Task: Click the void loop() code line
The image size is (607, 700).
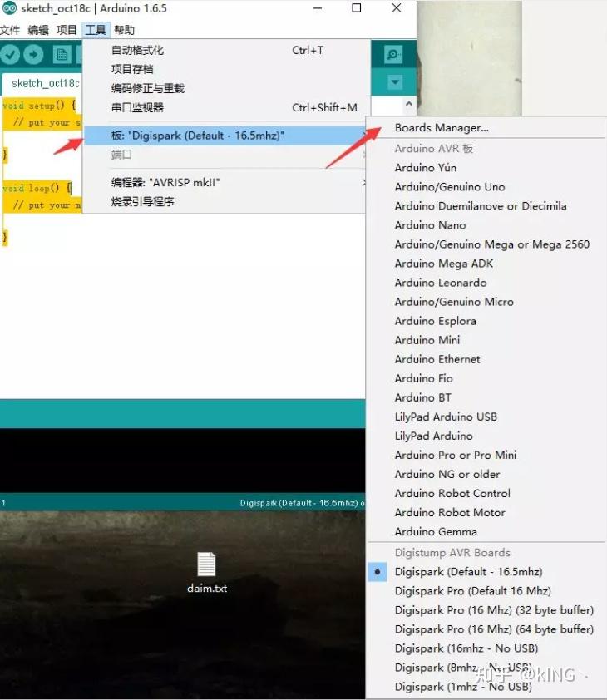Action: 37,188
